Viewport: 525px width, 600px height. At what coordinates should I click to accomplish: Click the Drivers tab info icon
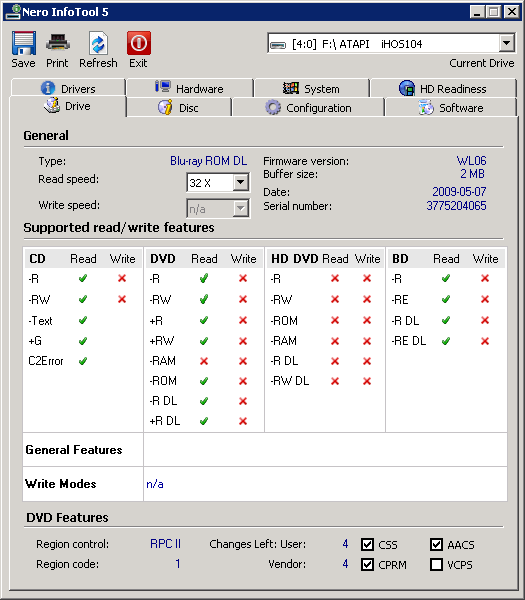(48, 88)
